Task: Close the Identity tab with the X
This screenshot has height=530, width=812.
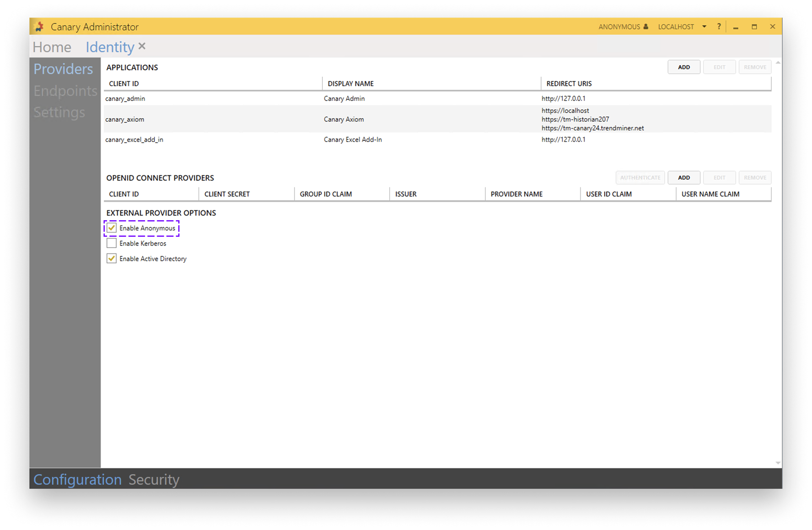Action: tap(142, 46)
